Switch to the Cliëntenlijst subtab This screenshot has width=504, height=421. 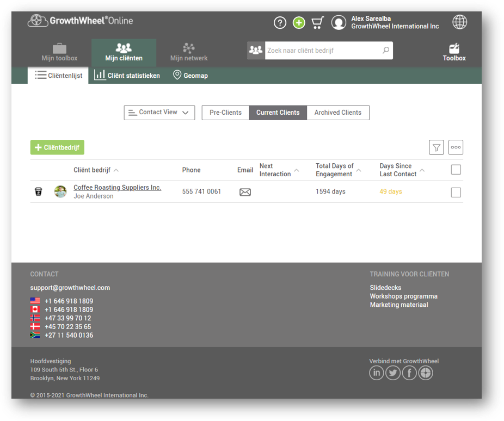(x=58, y=76)
